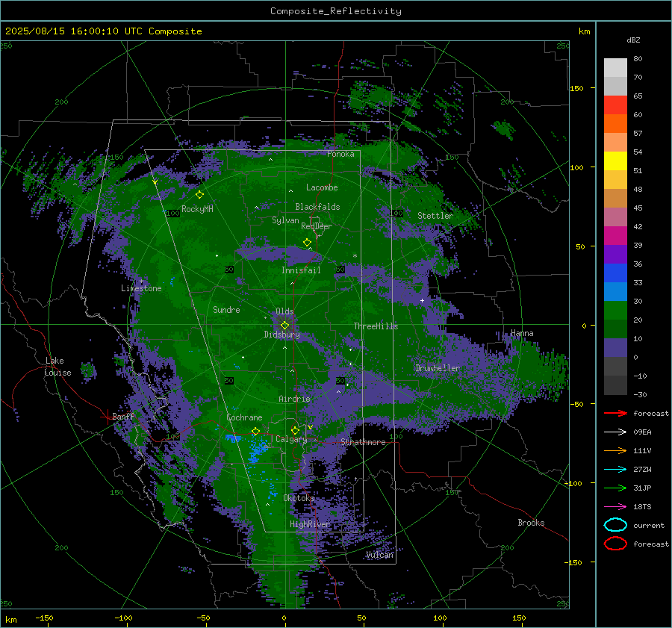This screenshot has width=672, height=628.
Task: Select the Hanna label
Action: 522,333
